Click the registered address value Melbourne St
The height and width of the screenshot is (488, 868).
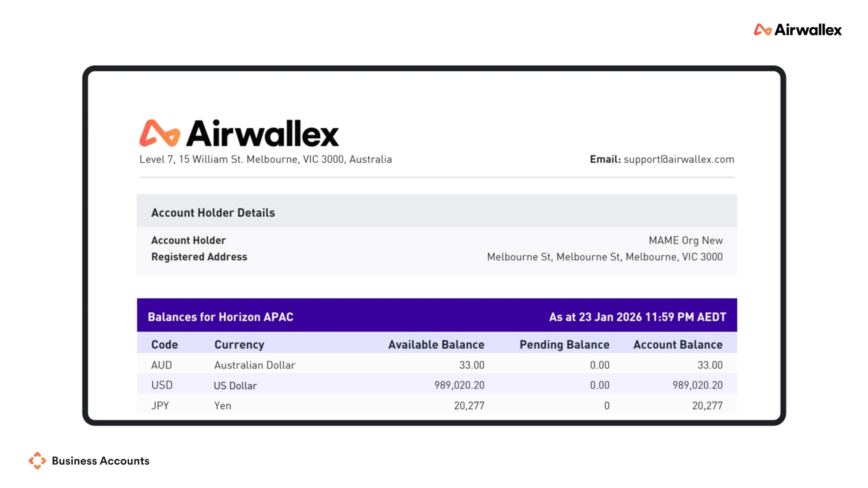click(605, 257)
